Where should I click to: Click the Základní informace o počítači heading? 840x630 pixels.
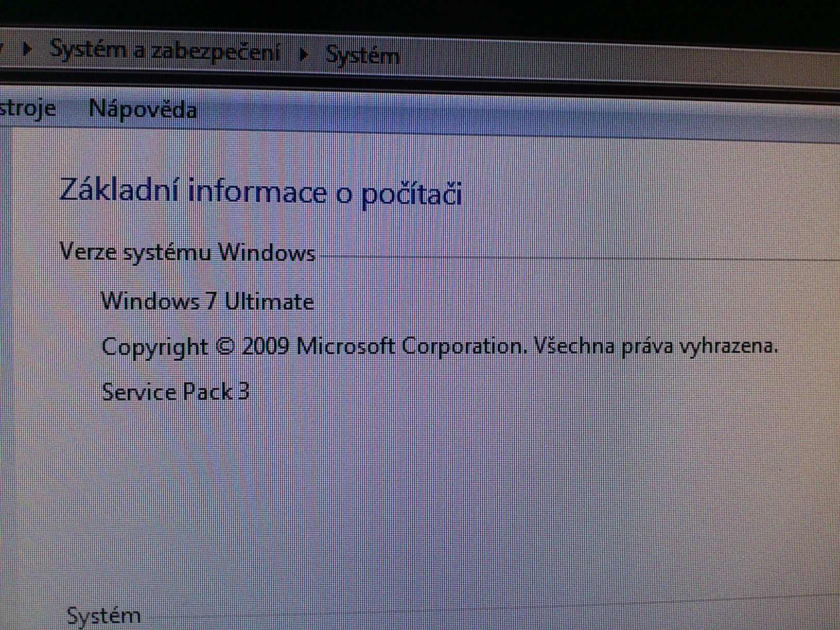[261, 192]
